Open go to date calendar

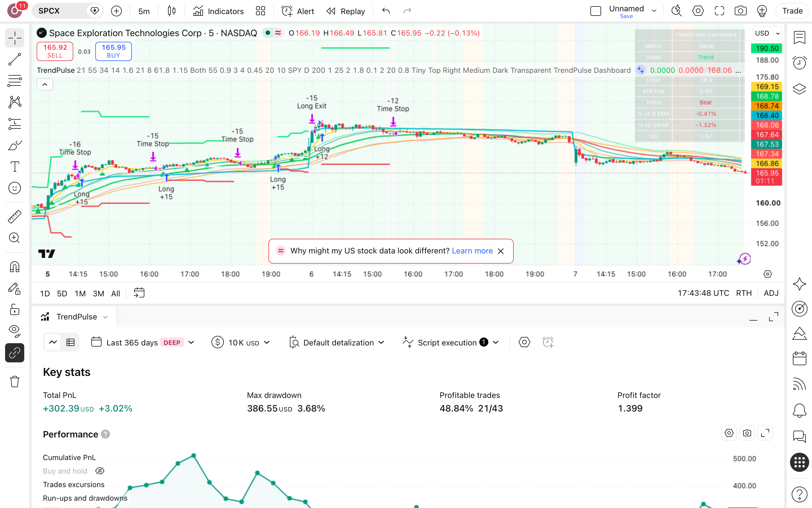click(139, 293)
